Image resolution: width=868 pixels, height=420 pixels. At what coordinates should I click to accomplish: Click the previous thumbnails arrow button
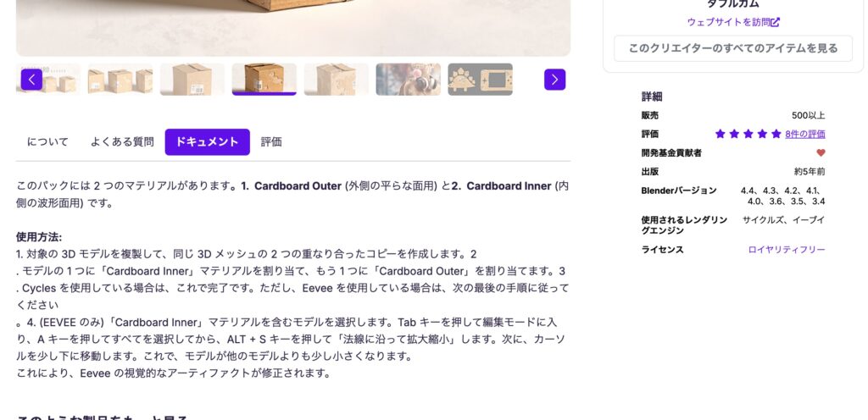[x=31, y=80]
